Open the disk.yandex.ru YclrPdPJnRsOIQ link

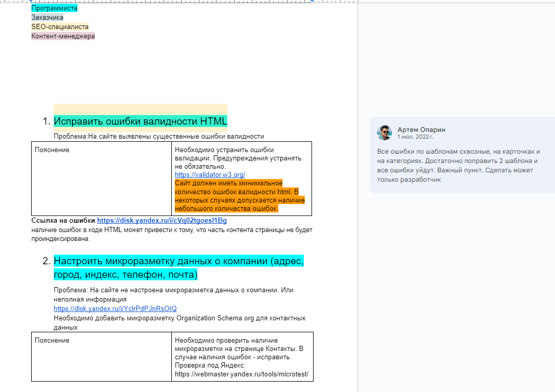click(115, 308)
